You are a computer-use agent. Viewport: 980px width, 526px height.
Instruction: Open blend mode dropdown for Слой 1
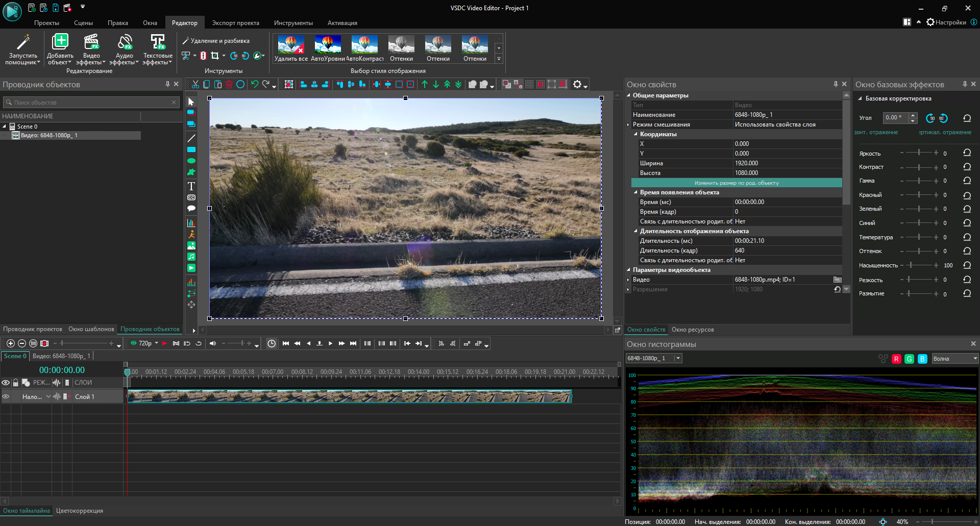tap(48, 396)
